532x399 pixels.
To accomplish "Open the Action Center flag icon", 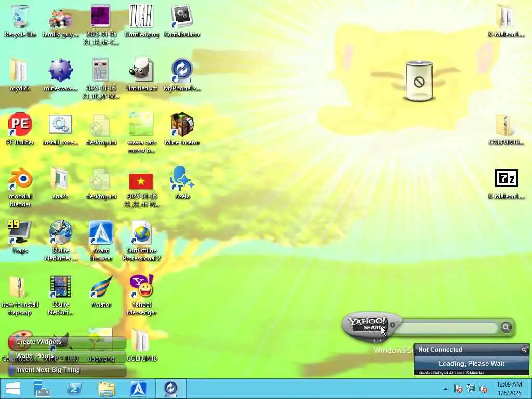I will coord(458,389).
